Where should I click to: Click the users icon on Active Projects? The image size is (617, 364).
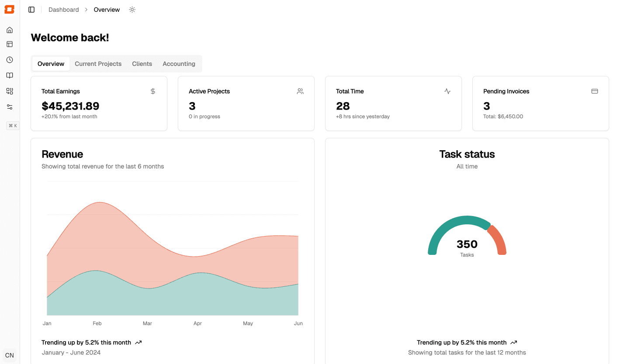(300, 91)
